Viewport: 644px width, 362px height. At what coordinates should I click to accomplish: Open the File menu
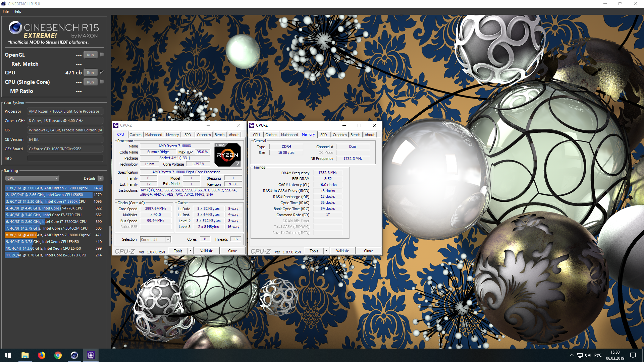coord(6,11)
